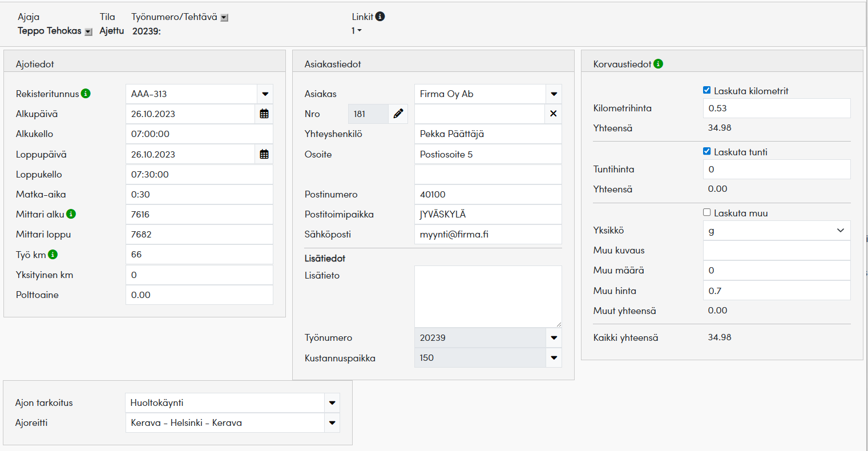
Task: Uncheck the Laskuta kilometrit checkbox
Action: pyautogui.click(x=706, y=90)
